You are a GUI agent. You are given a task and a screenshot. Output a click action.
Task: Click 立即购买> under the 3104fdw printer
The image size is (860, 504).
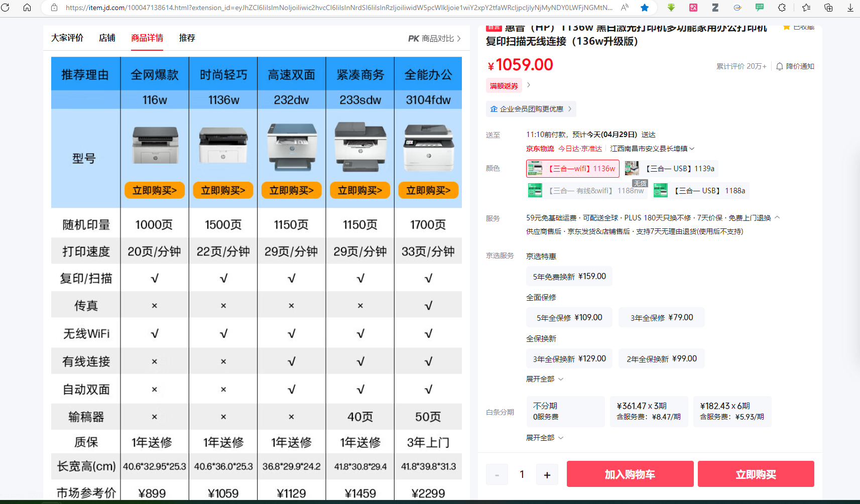428,190
